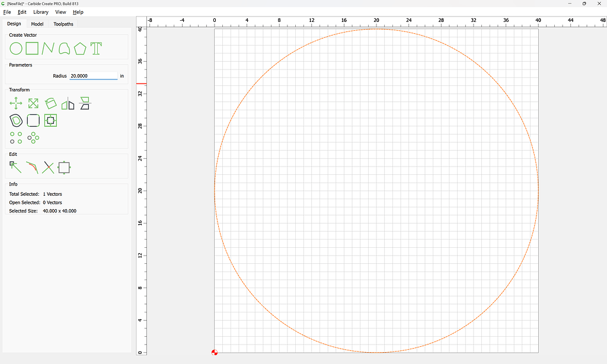Select the Rectangle create vector tool

32,49
